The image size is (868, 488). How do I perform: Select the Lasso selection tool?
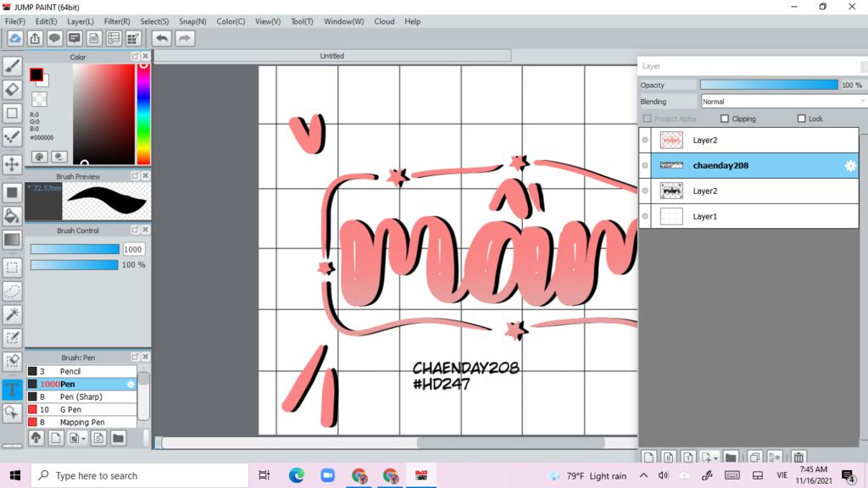point(12,291)
